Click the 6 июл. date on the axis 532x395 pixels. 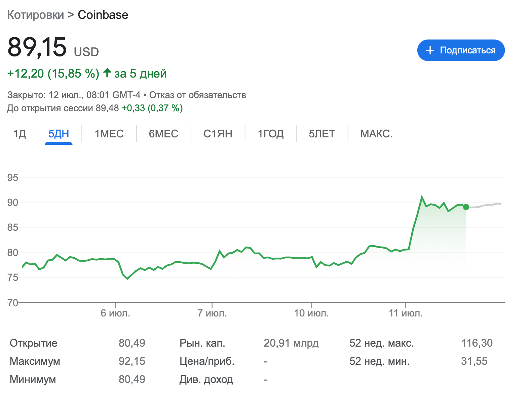click(x=115, y=313)
